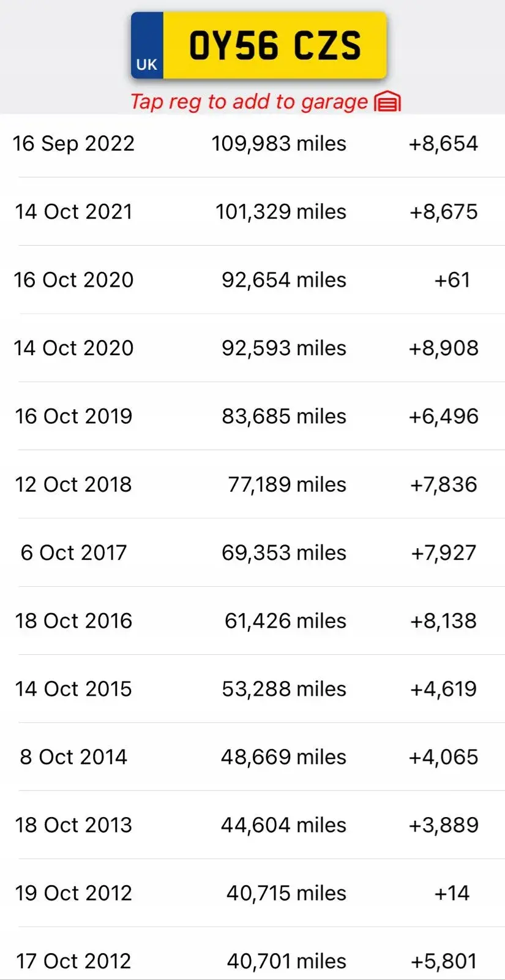Click the +61 mileage difference
Screen dimensions: 505x980
[x=452, y=280]
